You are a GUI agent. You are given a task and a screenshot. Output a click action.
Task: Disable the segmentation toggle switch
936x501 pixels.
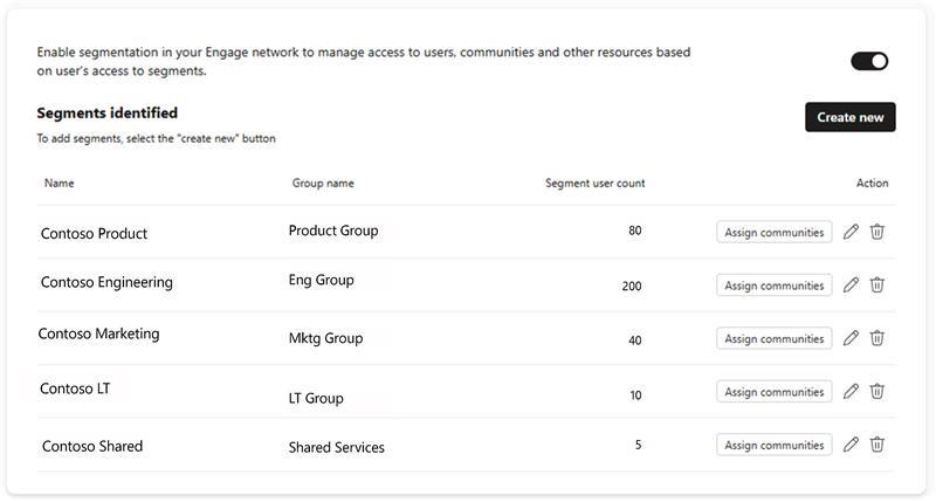click(869, 62)
